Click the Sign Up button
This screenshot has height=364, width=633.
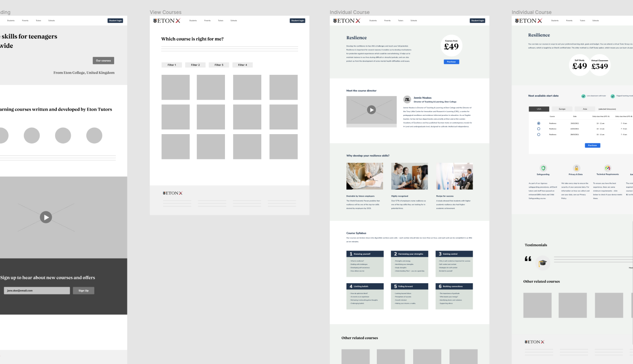click(x=83, y=291)
